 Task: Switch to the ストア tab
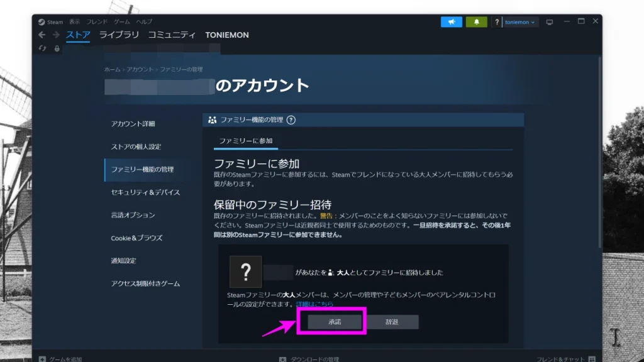[x=78, y=35]
